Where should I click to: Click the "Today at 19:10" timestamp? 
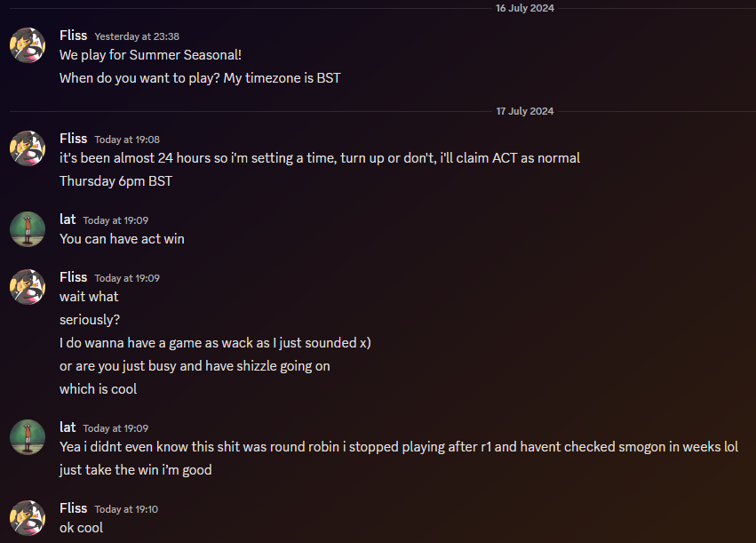coord(127,509)
